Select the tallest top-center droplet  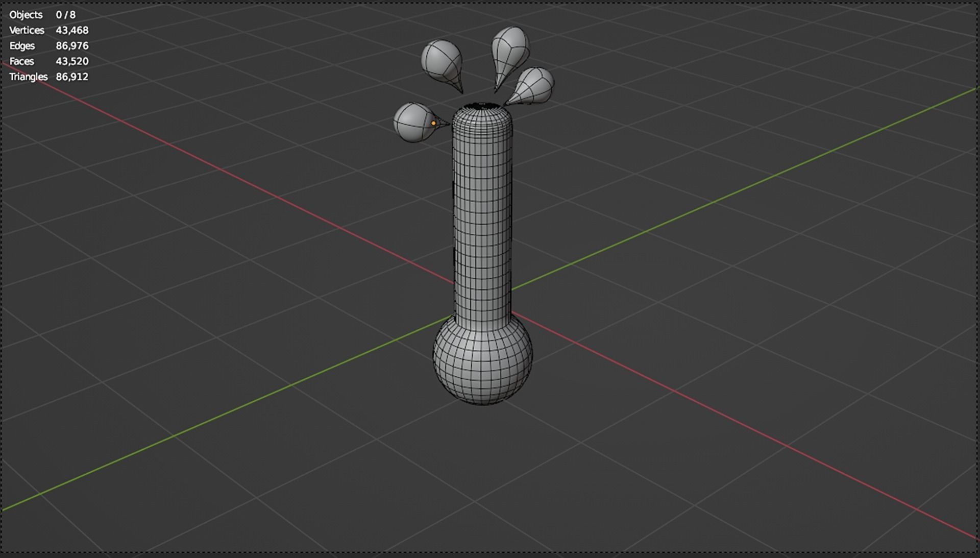(x=510, y=48)
